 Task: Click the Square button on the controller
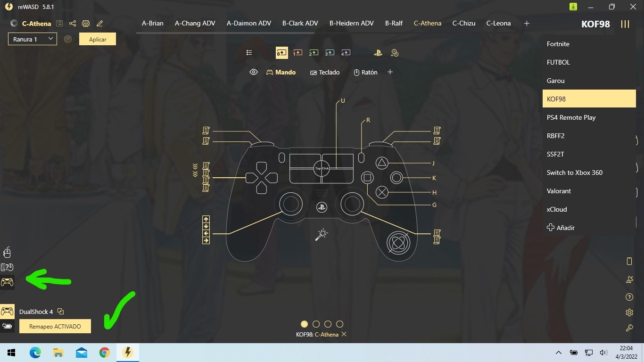367,178
